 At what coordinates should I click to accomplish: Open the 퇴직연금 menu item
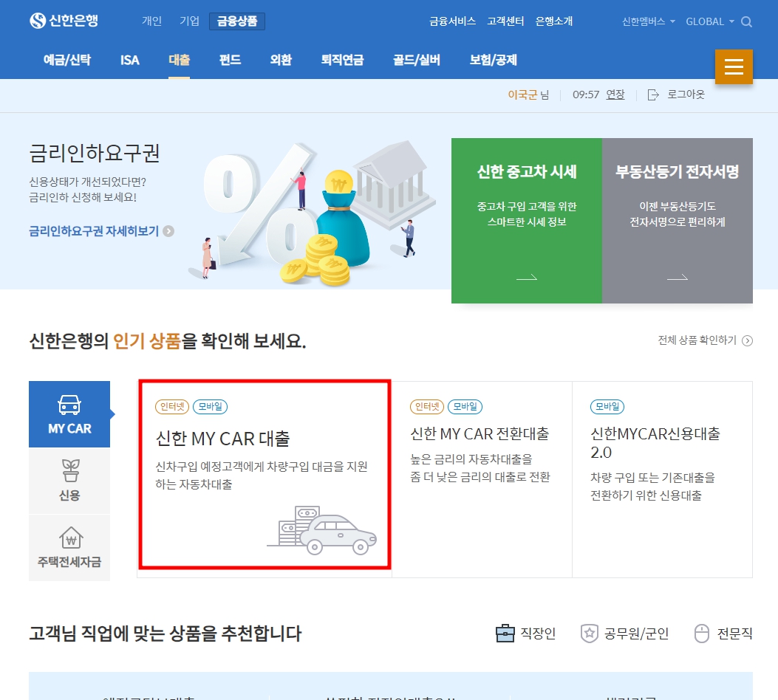(x=342, y=60)
